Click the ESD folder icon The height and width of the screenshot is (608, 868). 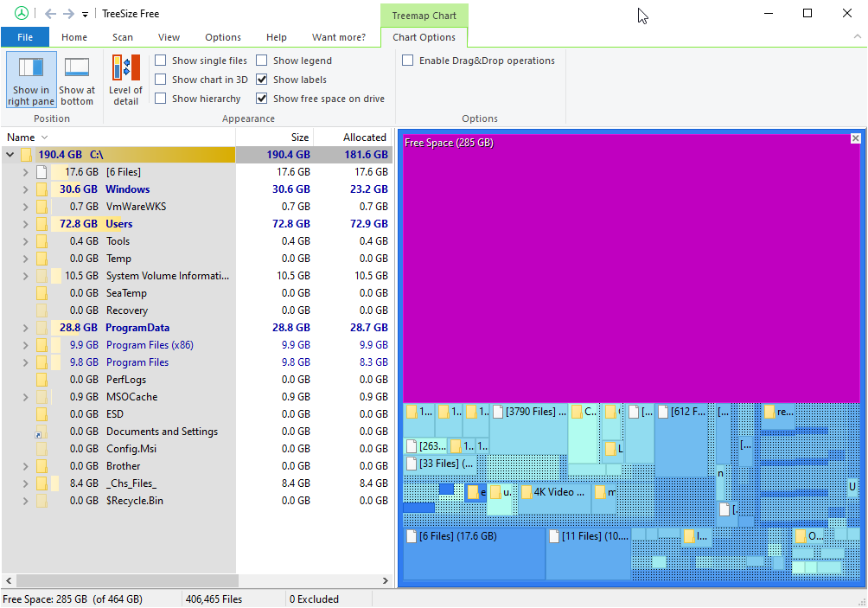tap(41, 414)
